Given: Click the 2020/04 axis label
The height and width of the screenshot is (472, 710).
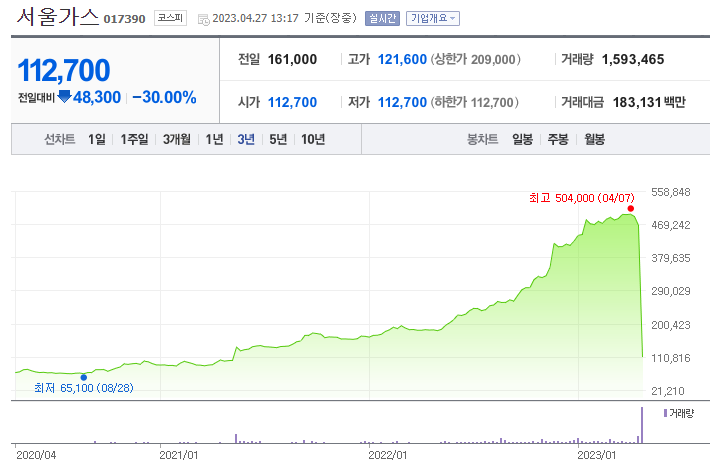Looking at the screenshot, I should 36,455.
